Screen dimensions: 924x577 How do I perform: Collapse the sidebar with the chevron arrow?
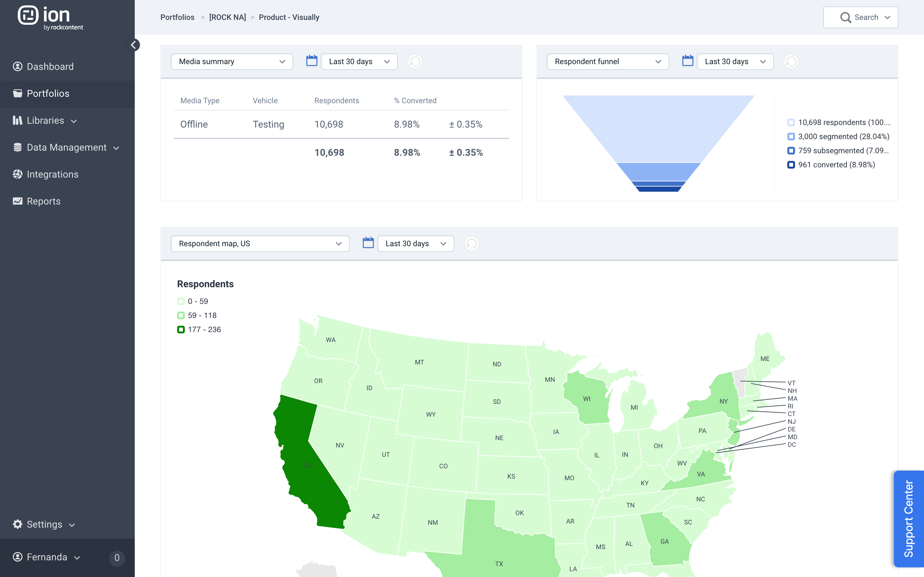pyautogui.click(x=134, y=45)
